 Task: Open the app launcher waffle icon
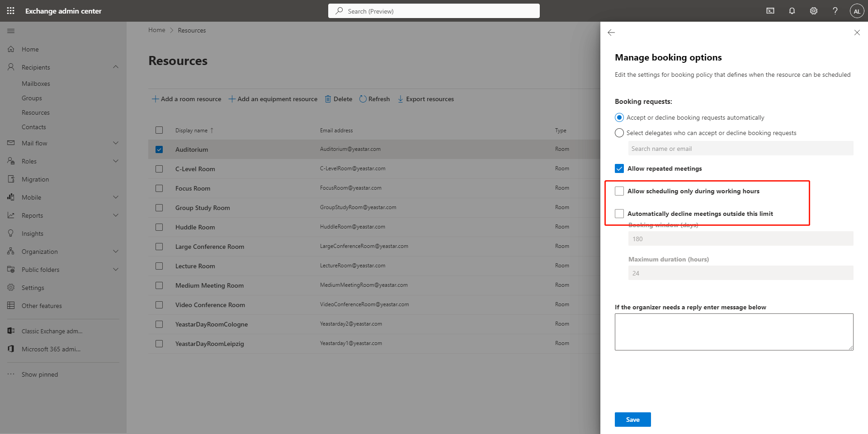pos(11,11)
